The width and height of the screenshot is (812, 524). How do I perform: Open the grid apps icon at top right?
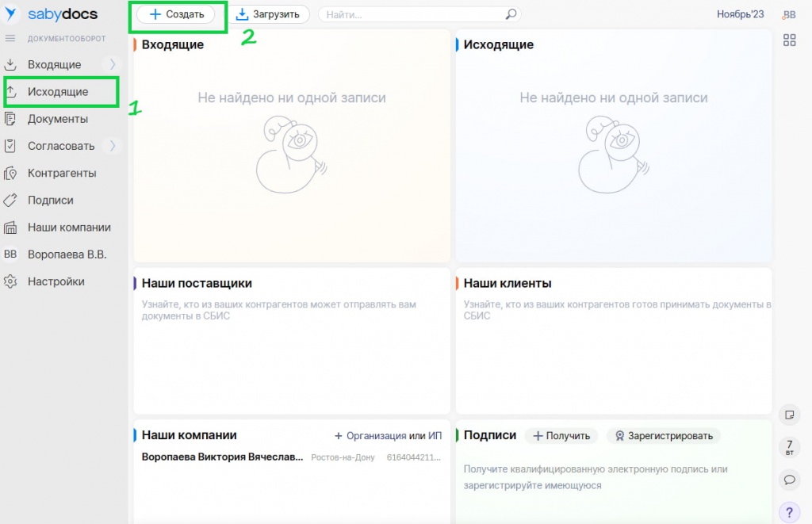click(x=789, y=40)
